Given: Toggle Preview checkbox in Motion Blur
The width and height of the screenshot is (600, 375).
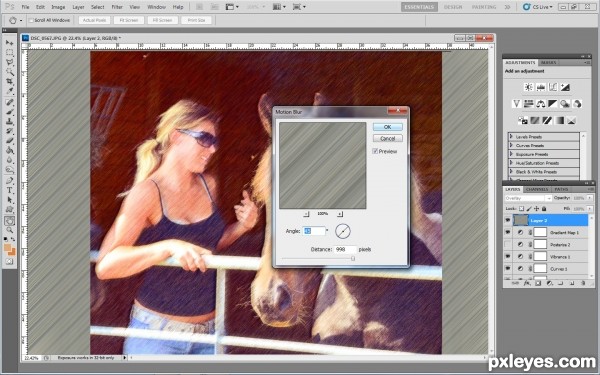Looking at the screenshot, I should tap(375, 151).
